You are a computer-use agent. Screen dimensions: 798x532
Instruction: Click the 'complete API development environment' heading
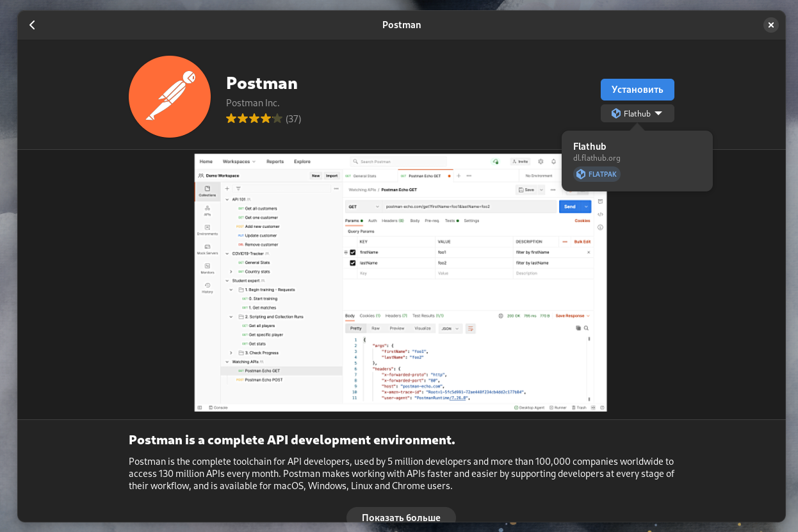point(292,440)
